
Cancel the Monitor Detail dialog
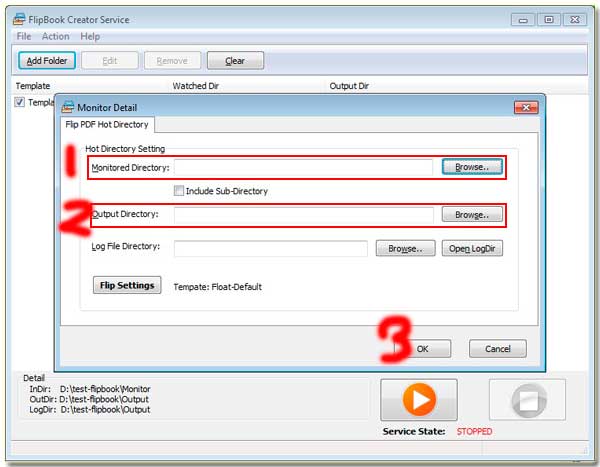(x=498, y=349)
